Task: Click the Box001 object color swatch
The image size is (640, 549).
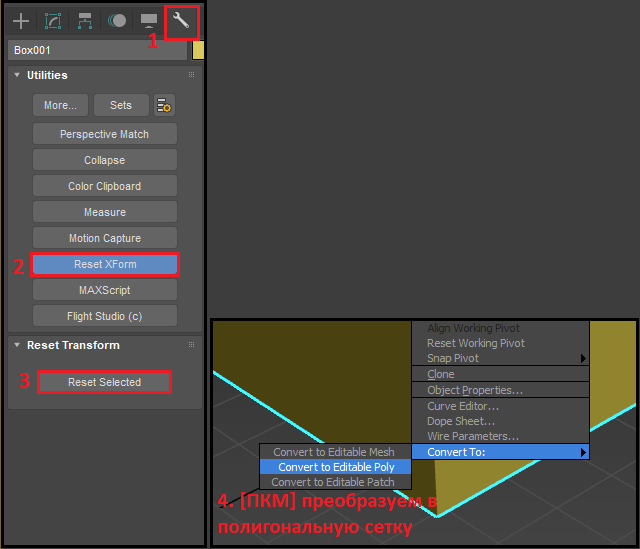Action: [198, 50]
